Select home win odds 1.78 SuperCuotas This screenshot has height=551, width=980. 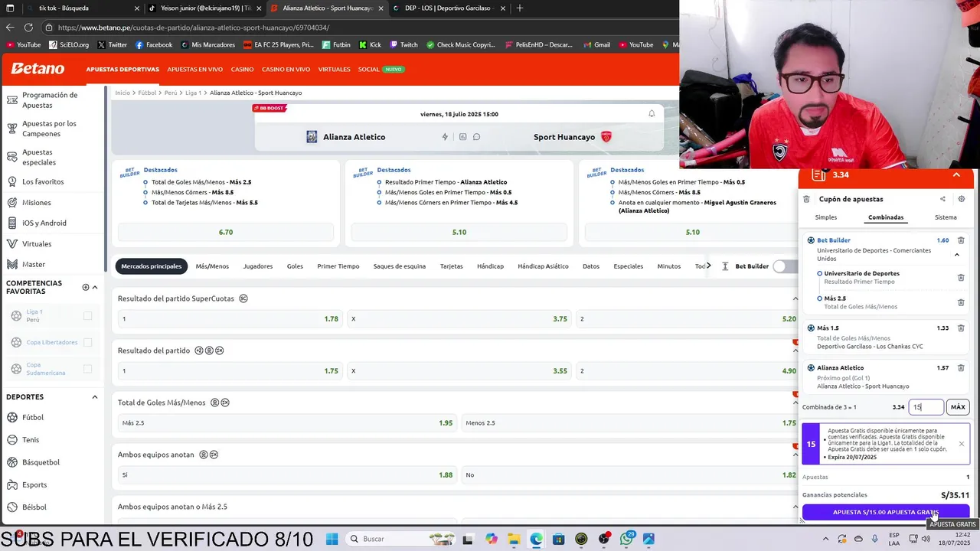click(230, 318)
